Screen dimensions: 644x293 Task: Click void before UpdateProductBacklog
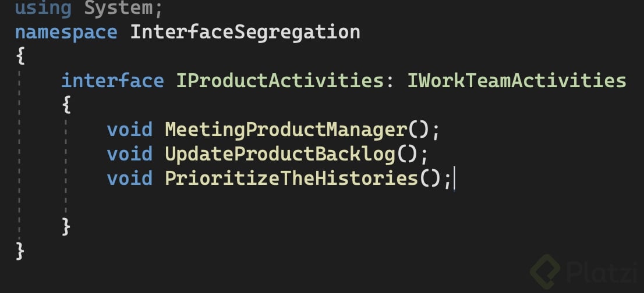pos(130,154)
